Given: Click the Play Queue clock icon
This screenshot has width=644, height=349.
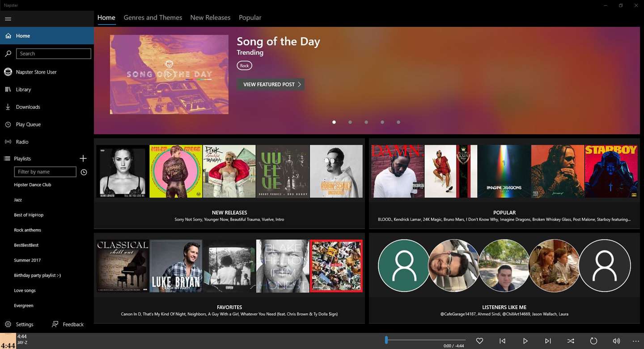Looking at the screenshot, I should 8,124.
